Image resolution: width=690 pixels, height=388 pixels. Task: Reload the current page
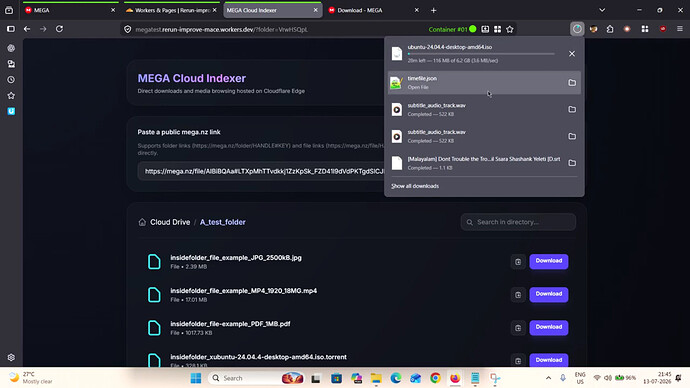(x=59, y=29)
